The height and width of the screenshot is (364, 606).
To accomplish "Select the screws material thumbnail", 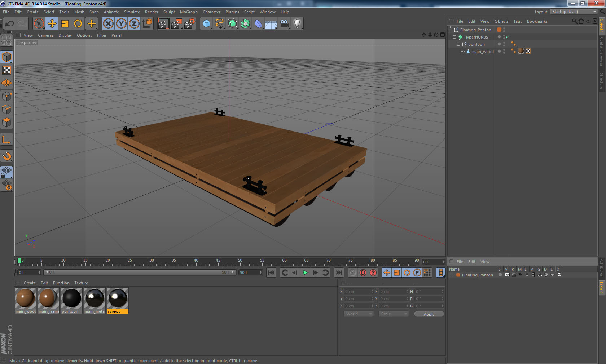I will click(x=118, y=301).
